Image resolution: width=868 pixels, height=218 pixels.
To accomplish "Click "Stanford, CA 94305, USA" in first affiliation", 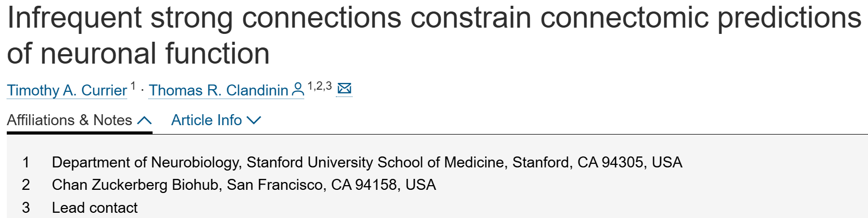I will pyautogui.click(x=597, y=162).
